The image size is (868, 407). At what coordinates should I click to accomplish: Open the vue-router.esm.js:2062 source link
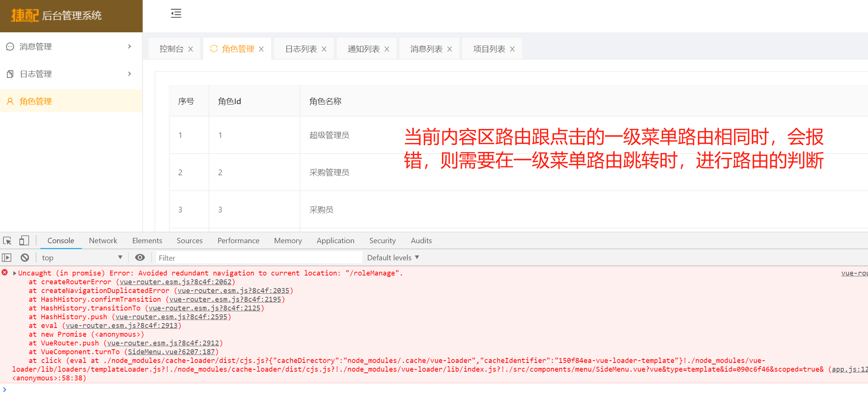(176, 282)
